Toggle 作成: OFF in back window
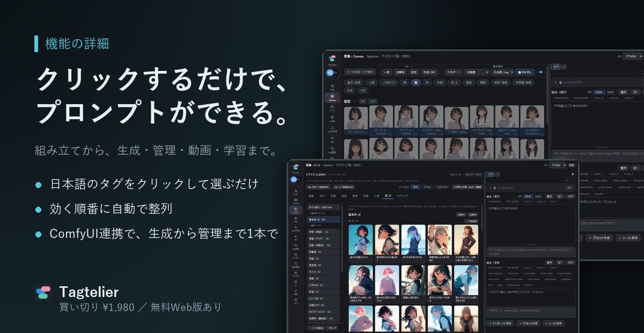The width and height of the screenshot is (644, 333). 429,72
